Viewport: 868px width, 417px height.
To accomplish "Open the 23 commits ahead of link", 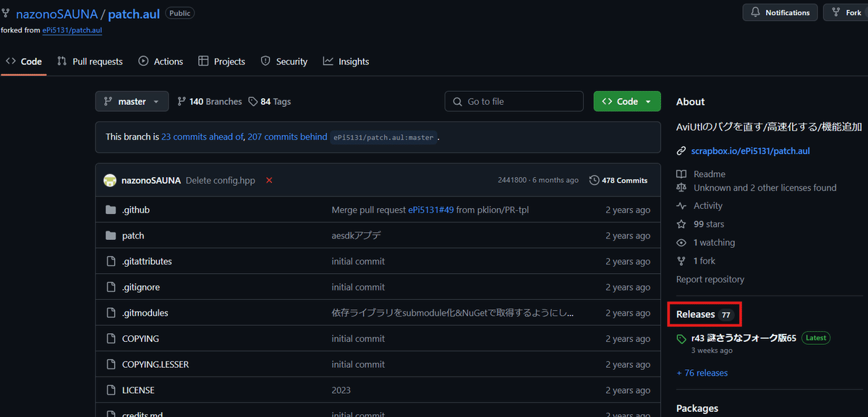I will point(202,137).
